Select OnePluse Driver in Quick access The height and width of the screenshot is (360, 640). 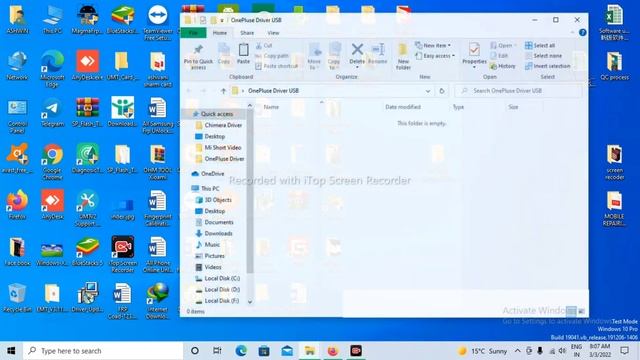224,159
